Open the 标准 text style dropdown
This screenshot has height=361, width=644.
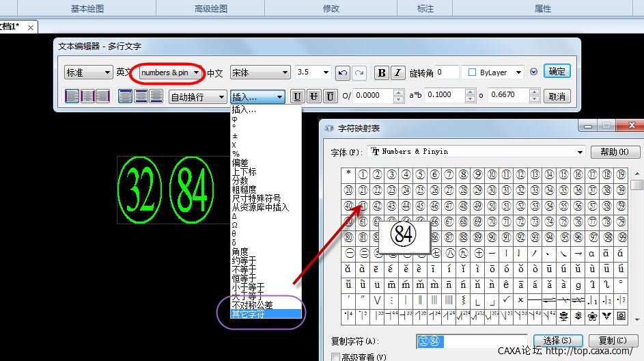tap(88, 72)
